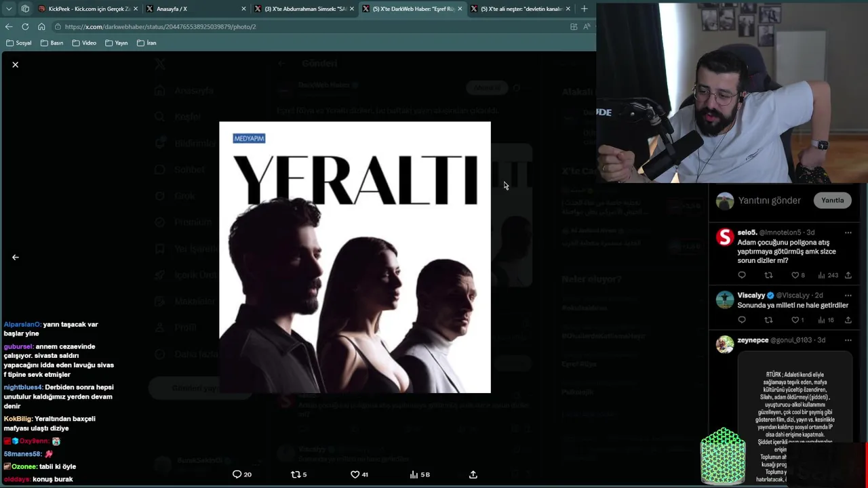Viewport: 868px width, 488px height.
Task: Open the Yayın bookmarks folder
Action: (116, 43)
